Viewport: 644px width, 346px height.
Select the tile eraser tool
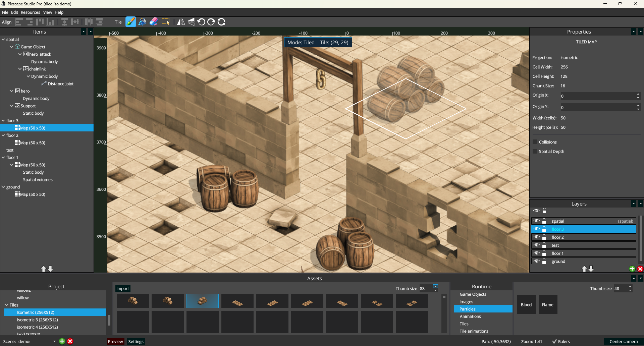click(x=154, y=22)
